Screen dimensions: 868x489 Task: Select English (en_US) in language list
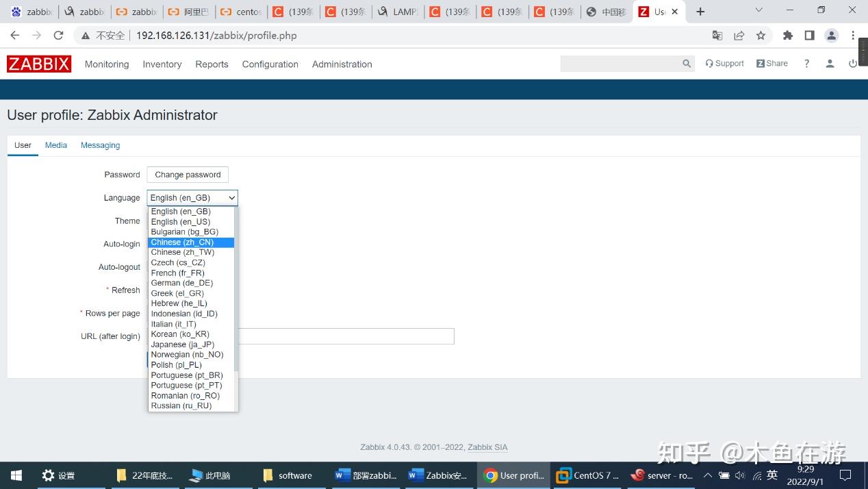(191, 222)
